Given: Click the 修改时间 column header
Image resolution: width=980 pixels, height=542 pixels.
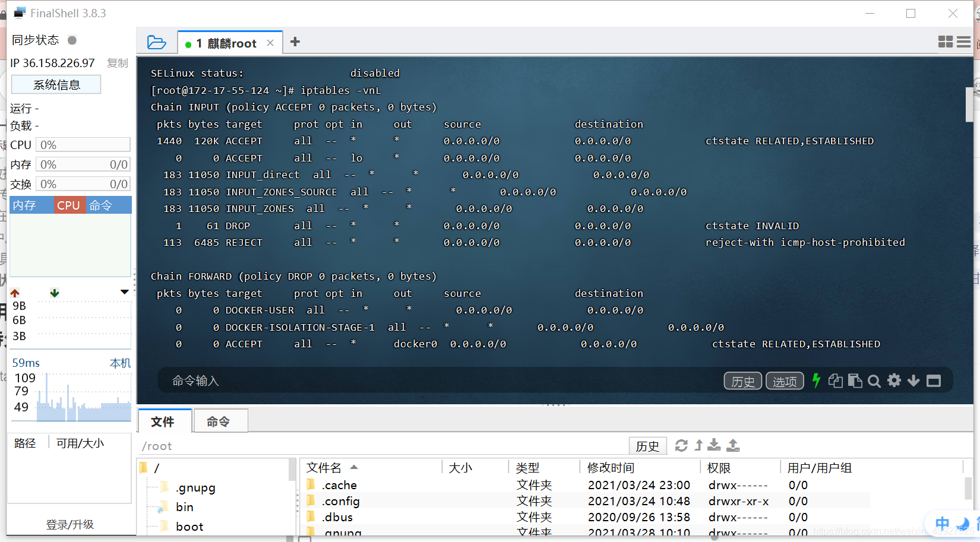Looking at the screenshot, I should [611, 468].
